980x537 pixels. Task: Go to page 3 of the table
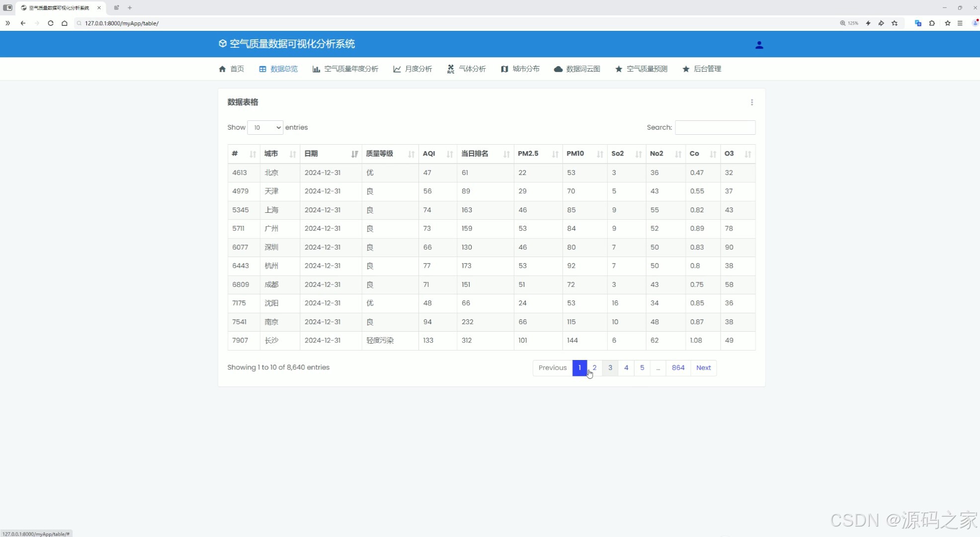(x=610, y=368)
